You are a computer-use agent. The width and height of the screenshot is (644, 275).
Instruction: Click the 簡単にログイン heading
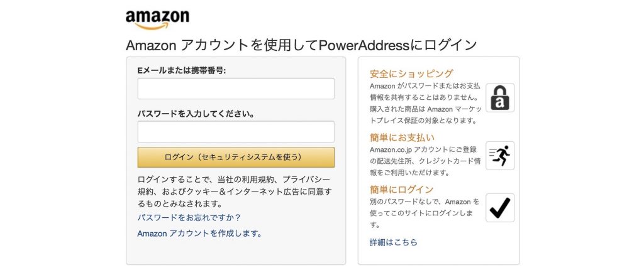click(401, 190)
